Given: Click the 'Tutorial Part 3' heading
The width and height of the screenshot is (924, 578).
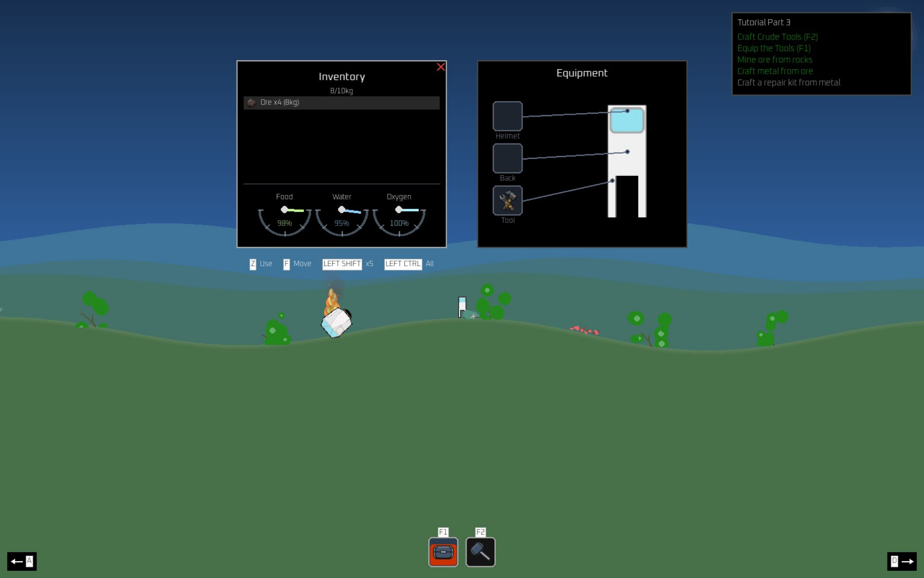Looking at the screenshot, I should coord(764,22).
